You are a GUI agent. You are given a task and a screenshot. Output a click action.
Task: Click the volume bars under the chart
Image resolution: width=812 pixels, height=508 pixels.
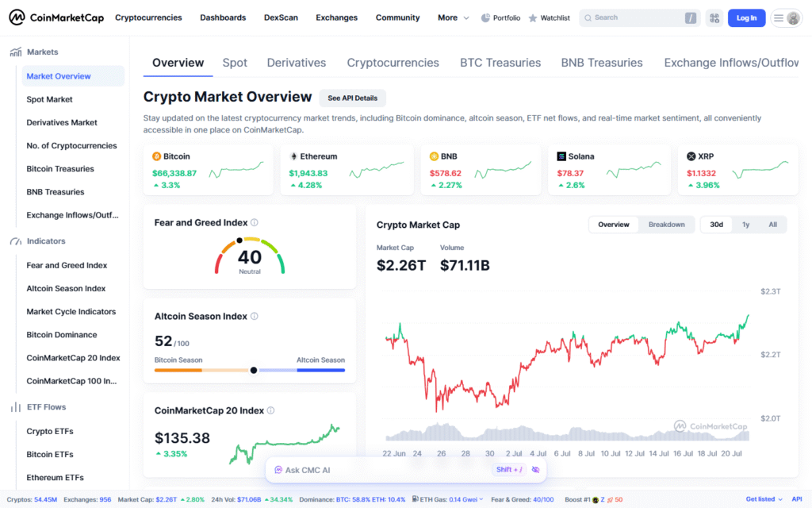pos(567,433)
